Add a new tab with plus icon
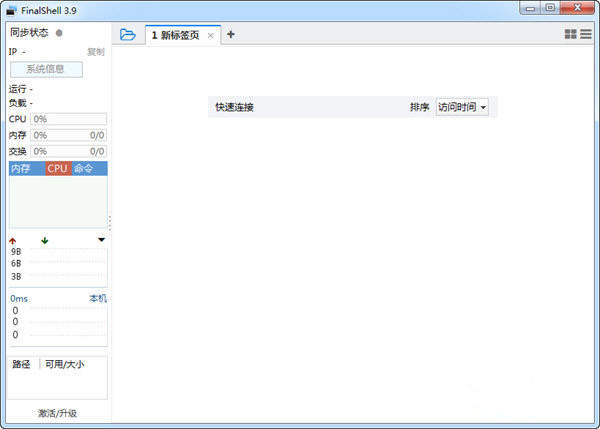The width and height of the screenshot is (600, 429). (x=230, y=34)
